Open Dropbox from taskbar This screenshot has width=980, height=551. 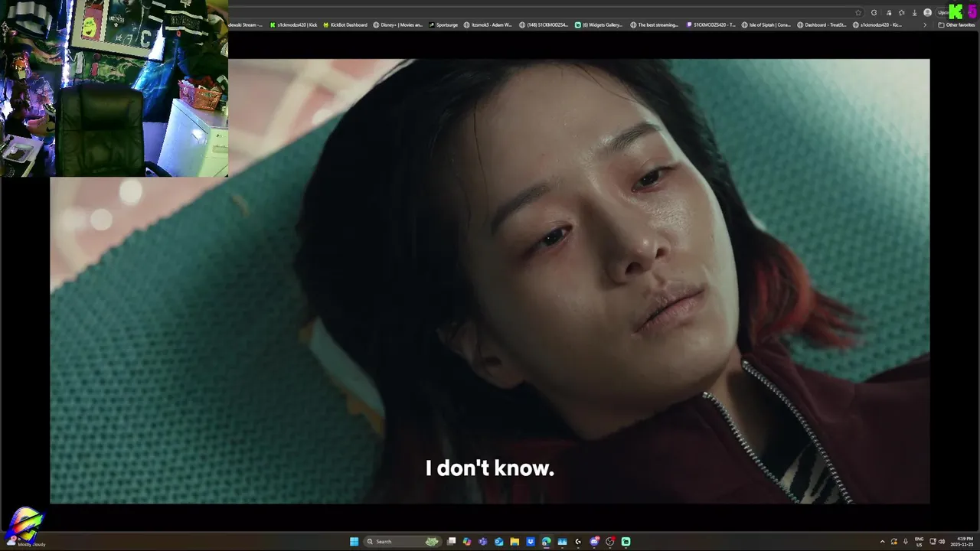coord(531,542)
